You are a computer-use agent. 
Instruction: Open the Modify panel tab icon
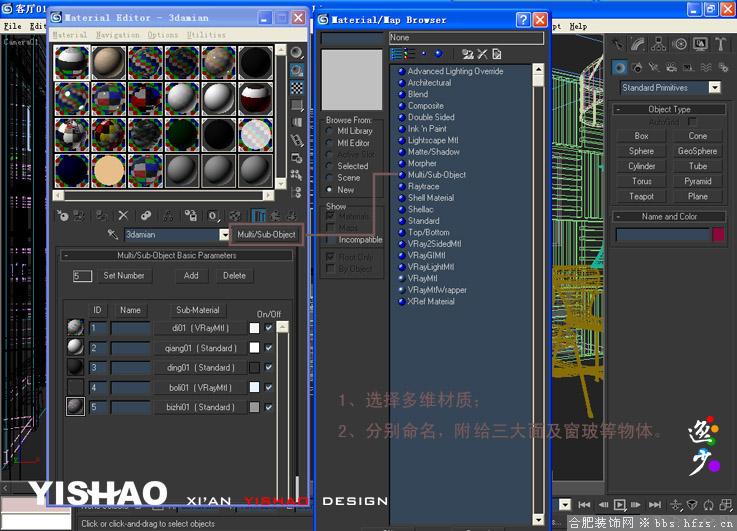click(638, 45)
